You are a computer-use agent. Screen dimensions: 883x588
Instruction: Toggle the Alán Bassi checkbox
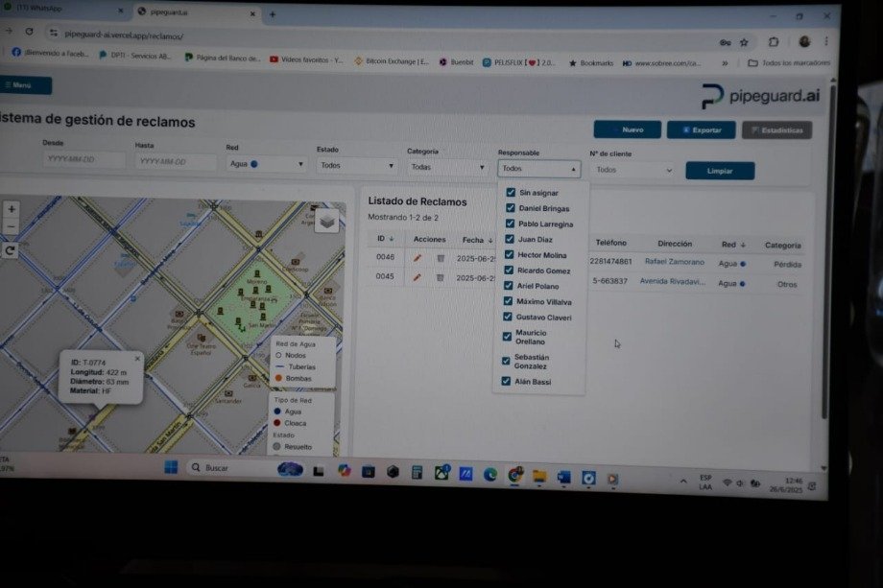(506, 381)
